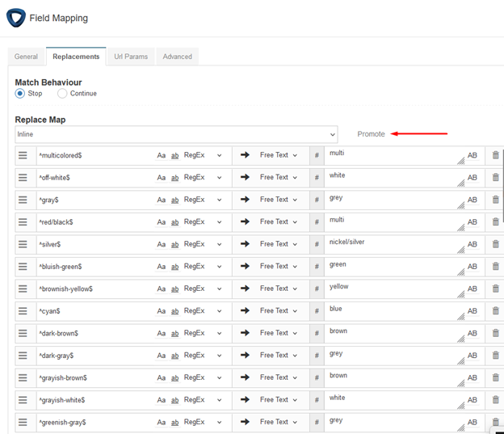The height and width of the screenshot is (434, 504).
Task: Open Free Text dropdown for ^grayish-white$ row
Action: pyautogui.click(x=279, y=400)
